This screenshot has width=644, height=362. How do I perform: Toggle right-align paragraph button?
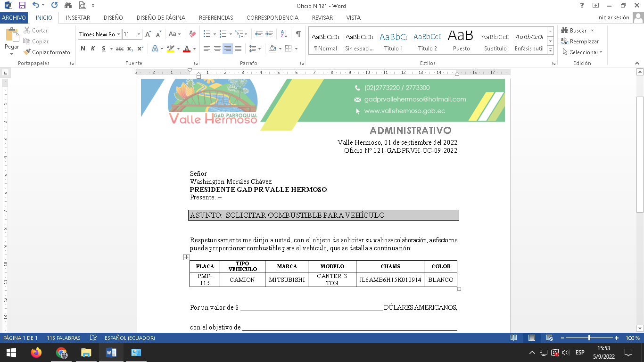[x=228, y=49]
